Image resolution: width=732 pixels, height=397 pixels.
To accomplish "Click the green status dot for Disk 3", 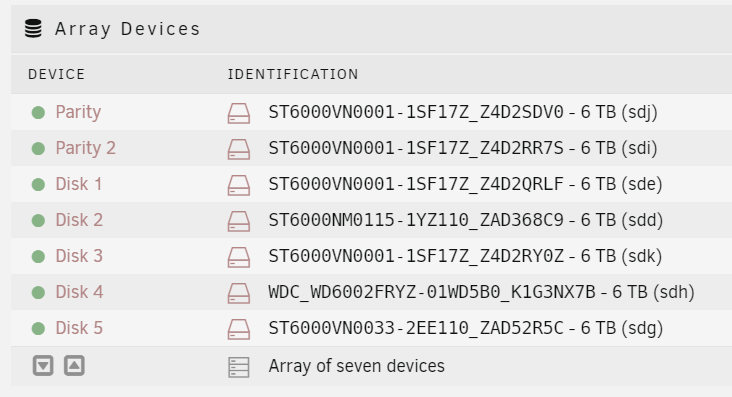I will tap(38, 256).
